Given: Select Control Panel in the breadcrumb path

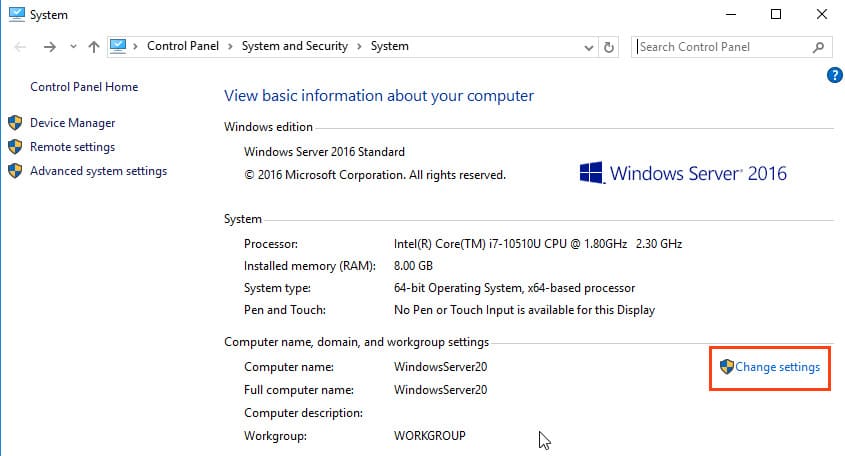Looking at the screenshot, I should tap(184, 46).
